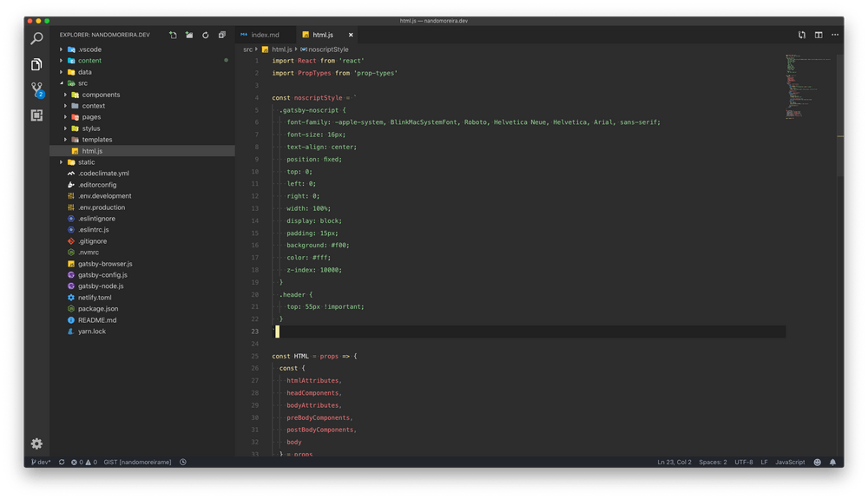
Task: Collapse the src folder
Action: coord(82,83)
